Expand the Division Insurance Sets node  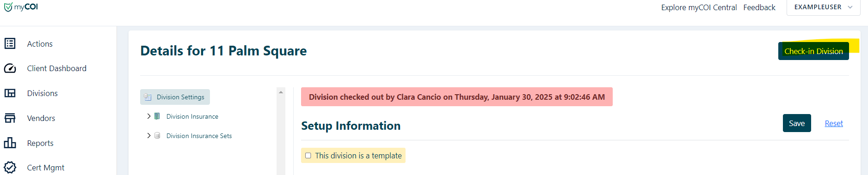pyautogui.click(x=148, y=136)
